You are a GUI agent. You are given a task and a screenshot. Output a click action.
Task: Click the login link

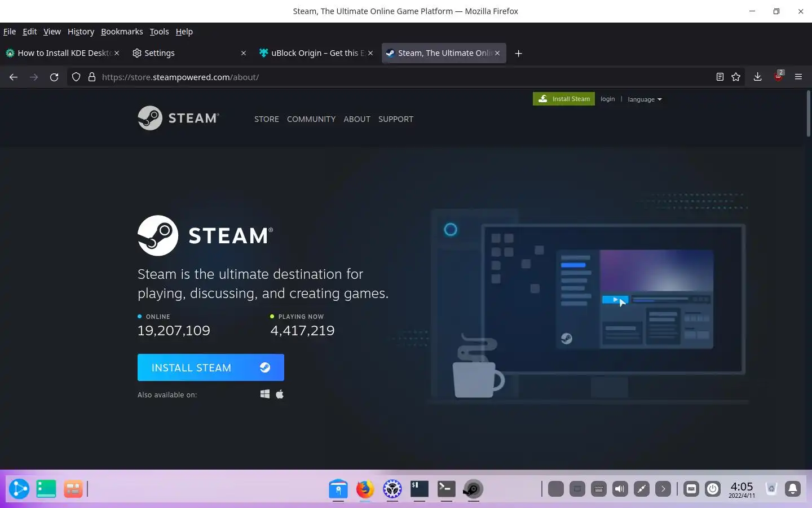tap(607, 99)
